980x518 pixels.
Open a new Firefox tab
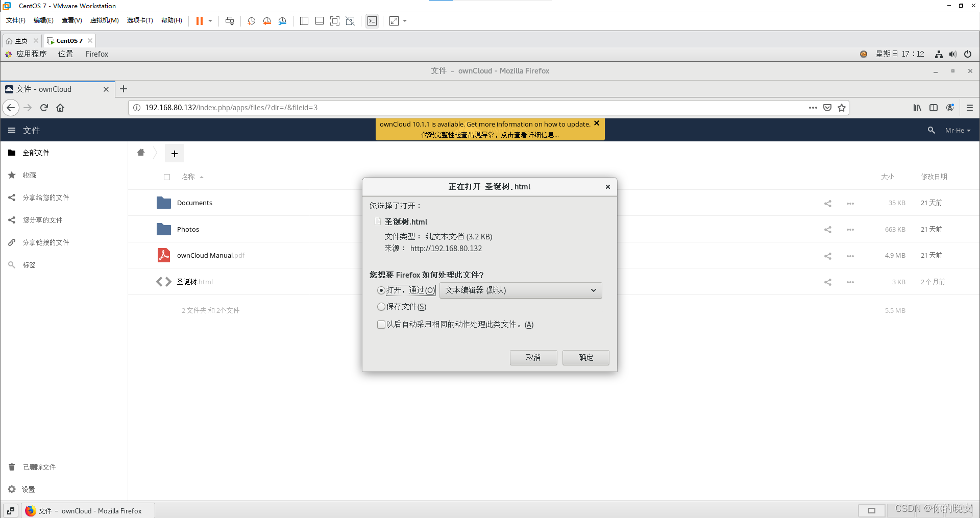[124, 89]
